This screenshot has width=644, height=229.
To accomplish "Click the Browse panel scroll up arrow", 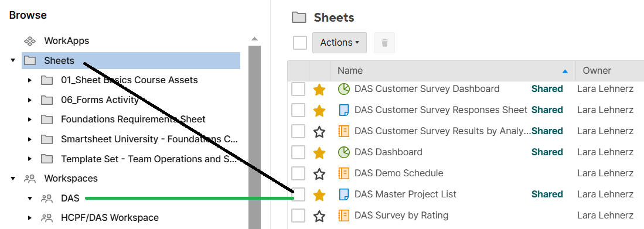I will [255, 39].
